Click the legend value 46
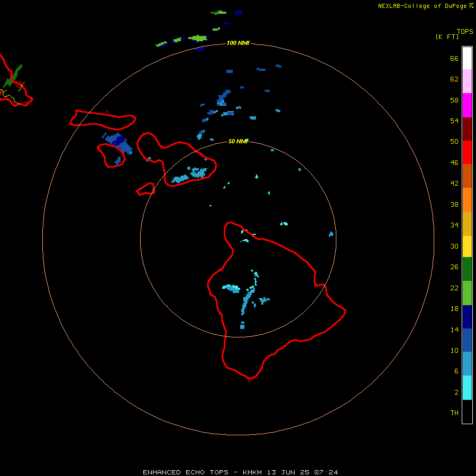The image size is (476, 476). pos(454,163)
